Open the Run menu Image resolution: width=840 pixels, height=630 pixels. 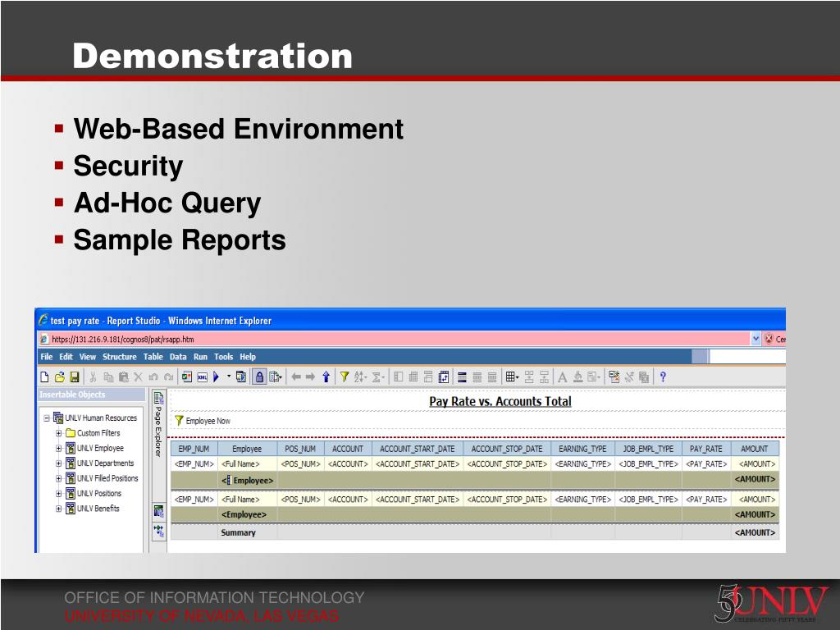pyautogui.click(x=200, y=357)
